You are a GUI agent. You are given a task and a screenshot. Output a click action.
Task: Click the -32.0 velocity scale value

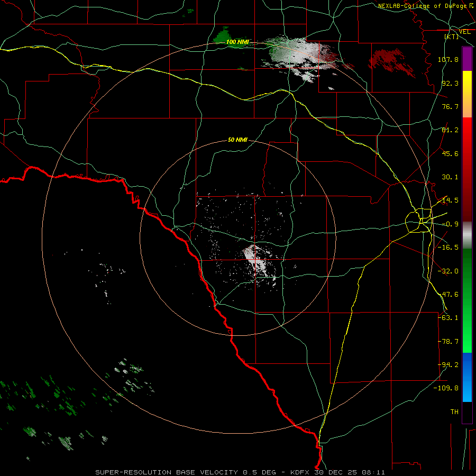click(448, 271)
